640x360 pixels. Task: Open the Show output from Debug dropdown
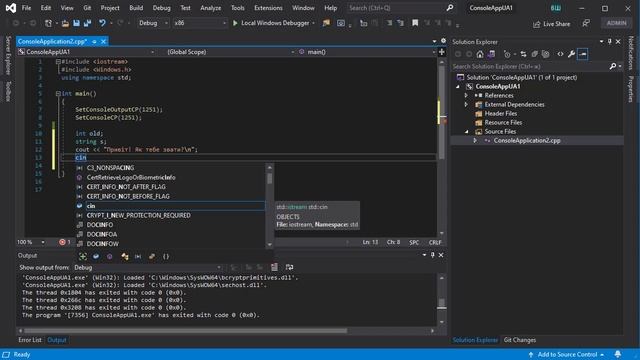pos(147,267)
